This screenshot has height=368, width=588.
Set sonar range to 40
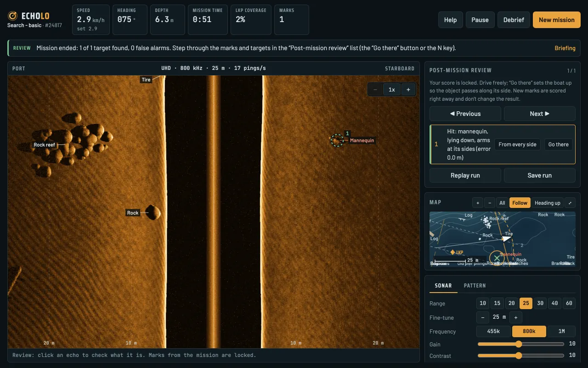click(555, 303)
